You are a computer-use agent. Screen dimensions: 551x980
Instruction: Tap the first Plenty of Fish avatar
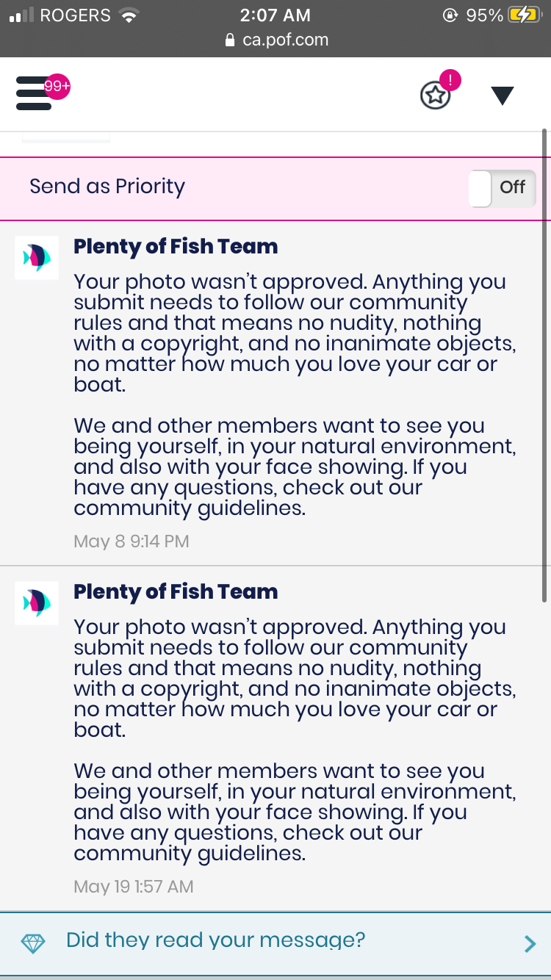[37, 257]
